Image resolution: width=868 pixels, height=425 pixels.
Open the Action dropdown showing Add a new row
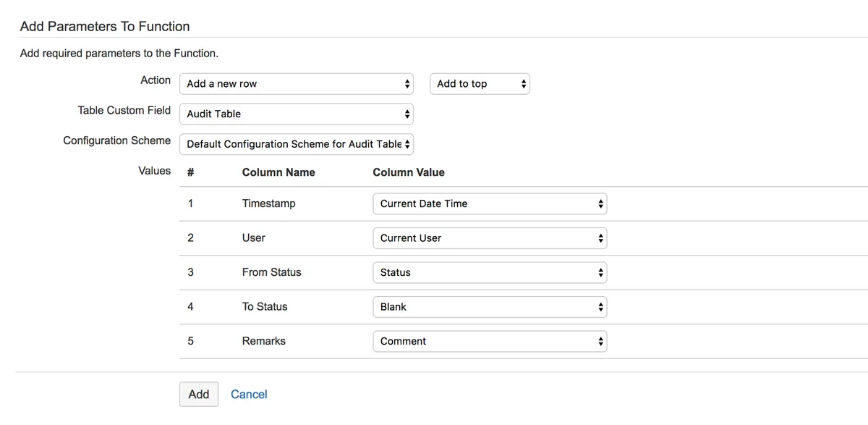coord(297,84)
